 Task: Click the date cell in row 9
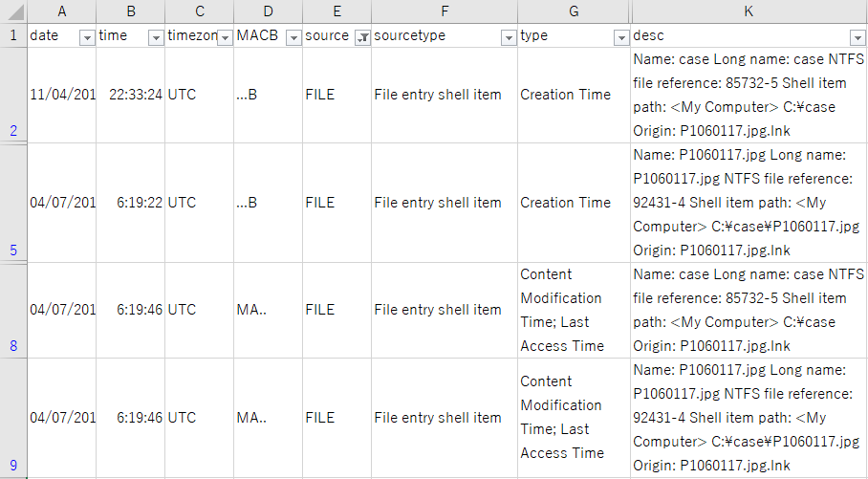pyautogui.click(x=61, y=418)
